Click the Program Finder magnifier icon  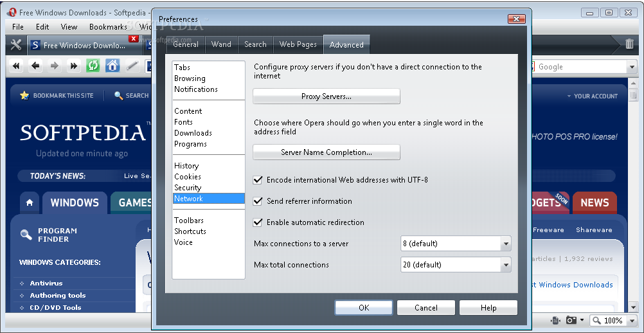coord(26,235)
